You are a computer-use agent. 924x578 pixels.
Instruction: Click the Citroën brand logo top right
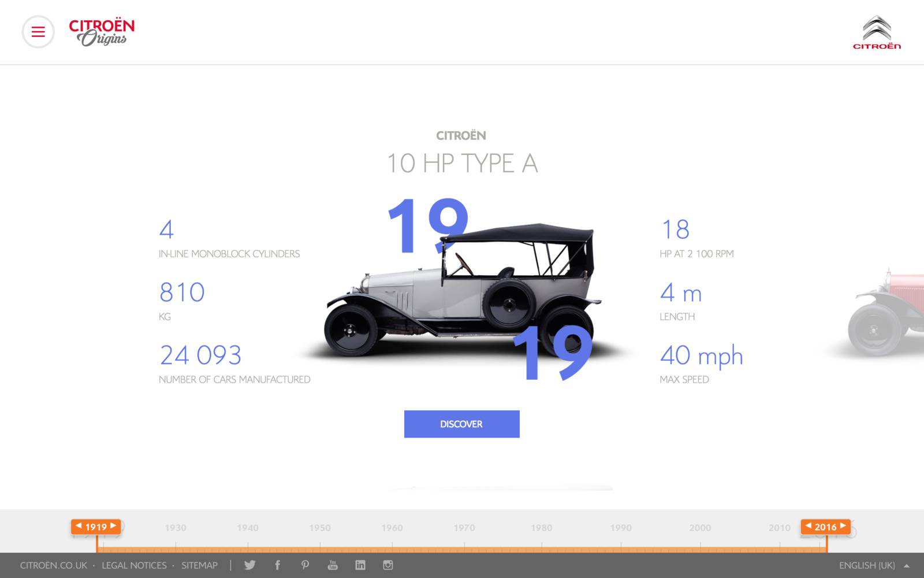[x=877, y=32]
